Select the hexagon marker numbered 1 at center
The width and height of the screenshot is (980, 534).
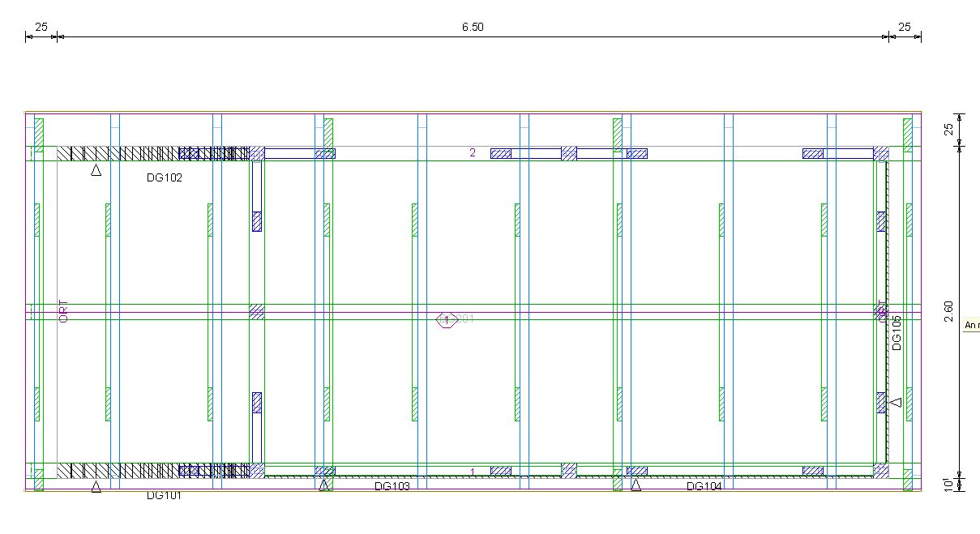pos(447,320)
